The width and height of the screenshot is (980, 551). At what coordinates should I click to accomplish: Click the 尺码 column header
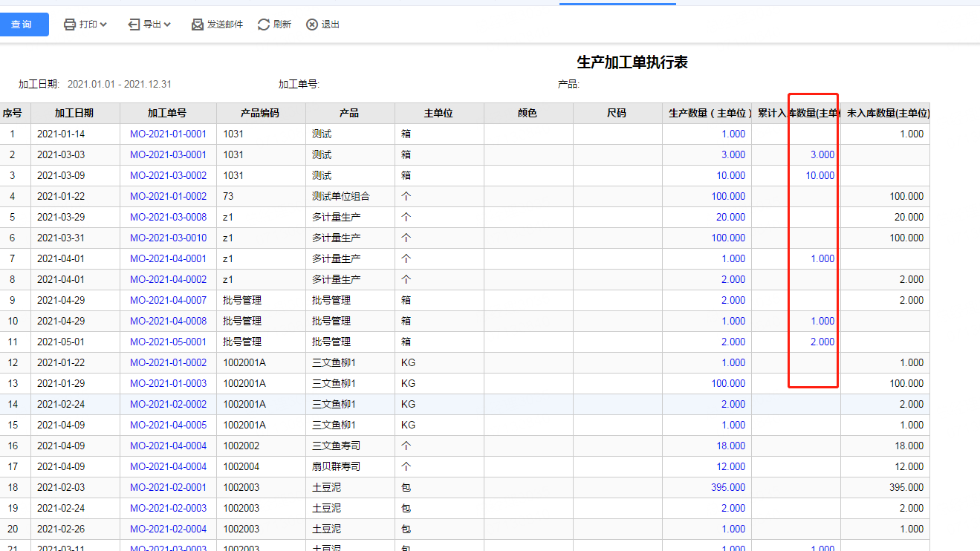coord(617,114)
